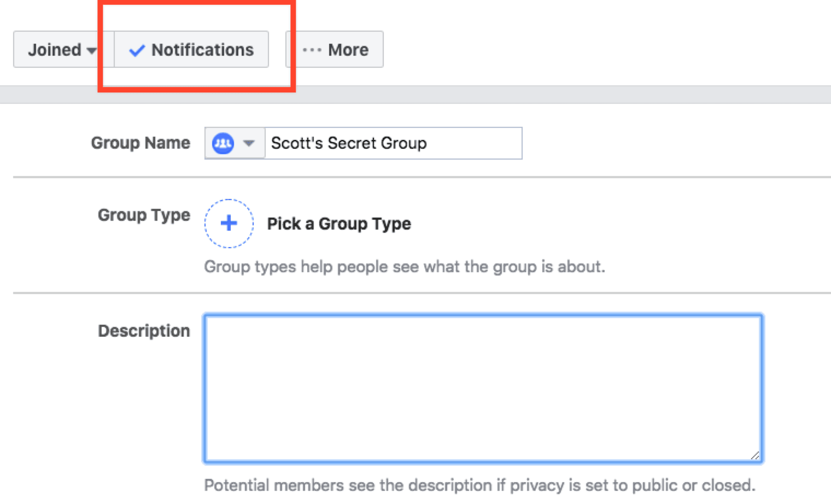The image size is (831, 504).
Task: Open the group icon dropdown selector
Action: (x=235, y=143)
